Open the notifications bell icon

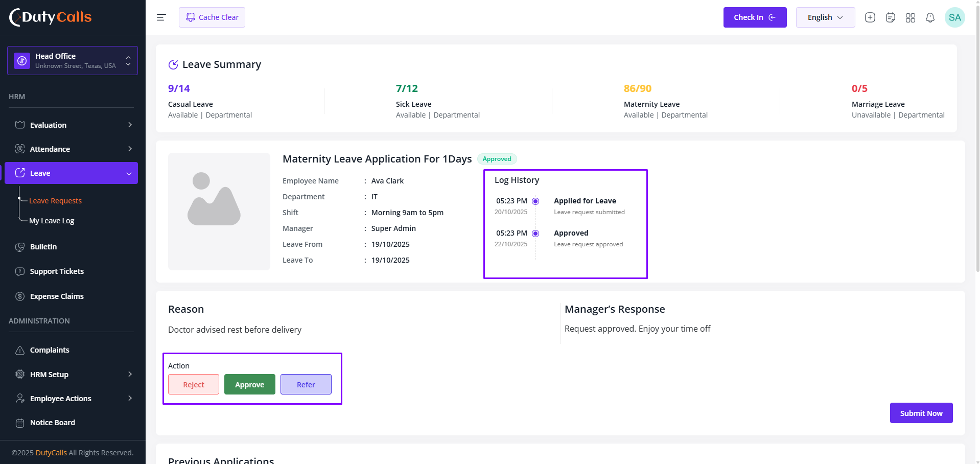[930, 17]
